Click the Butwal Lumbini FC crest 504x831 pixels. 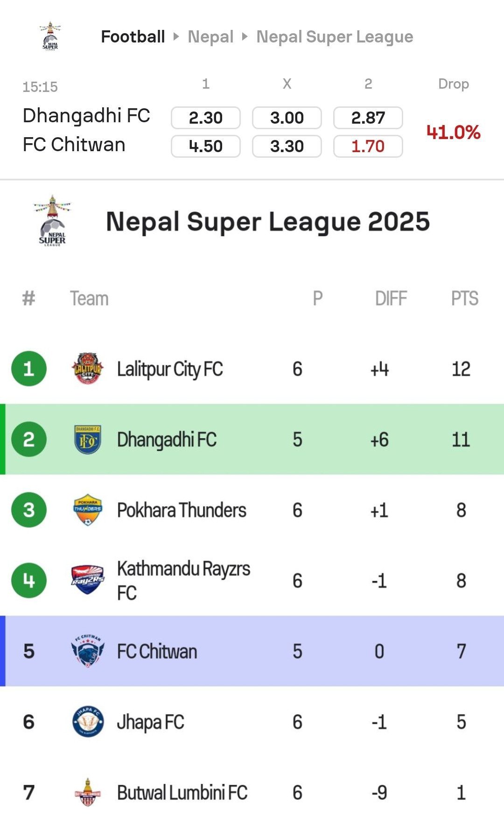[87, 792]
